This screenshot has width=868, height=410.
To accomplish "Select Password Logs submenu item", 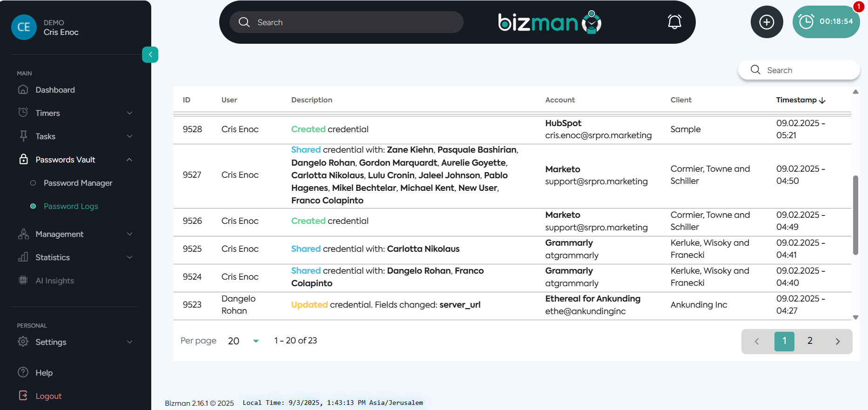I will 71,206.
